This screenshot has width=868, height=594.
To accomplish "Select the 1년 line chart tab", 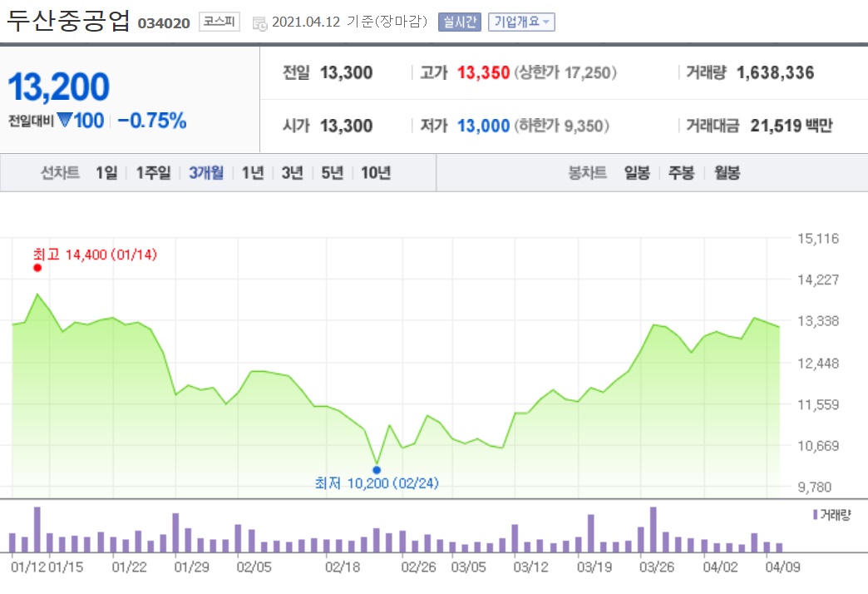I will tap(253, 173).
